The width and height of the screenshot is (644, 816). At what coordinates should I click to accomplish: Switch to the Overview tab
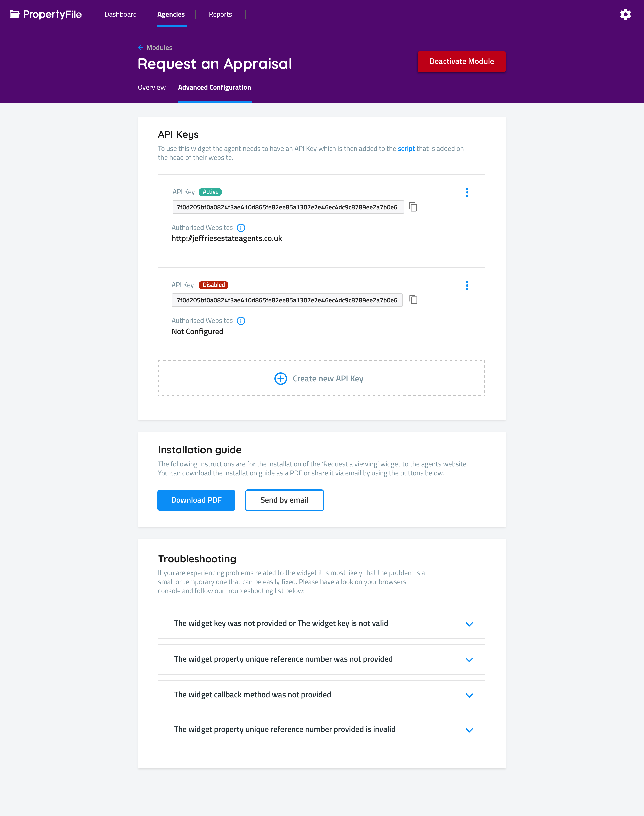click(x=152, y=88)
